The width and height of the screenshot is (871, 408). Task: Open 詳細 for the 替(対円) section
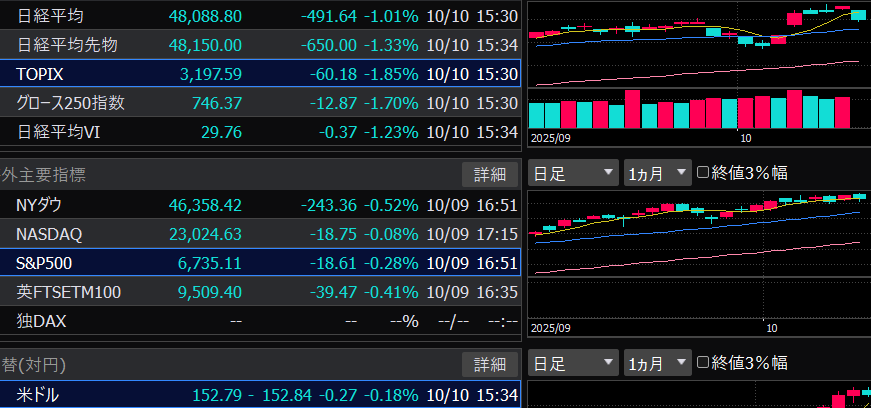coord(490,363)
